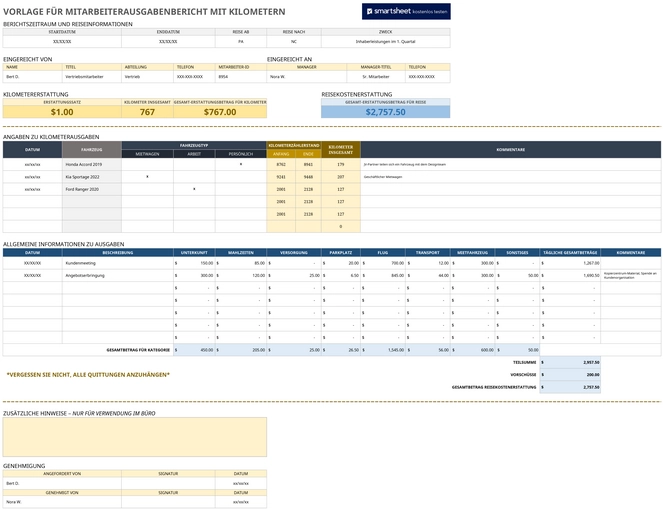Select the Reise ab cell 'PA'
663x510 pixels.
[241, 41]
